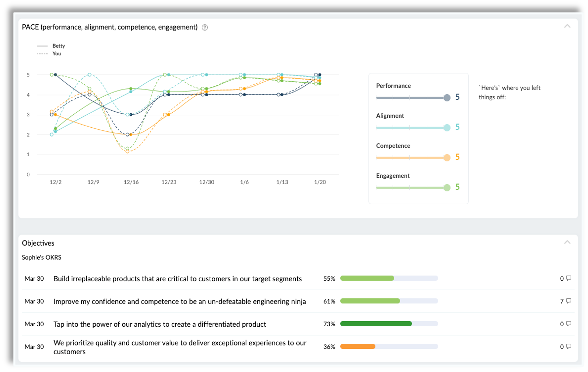The height and width of the screenshot is (372, 588).
Task: Click the 61% progress bar for confidence objective
Action: [389, 301]
